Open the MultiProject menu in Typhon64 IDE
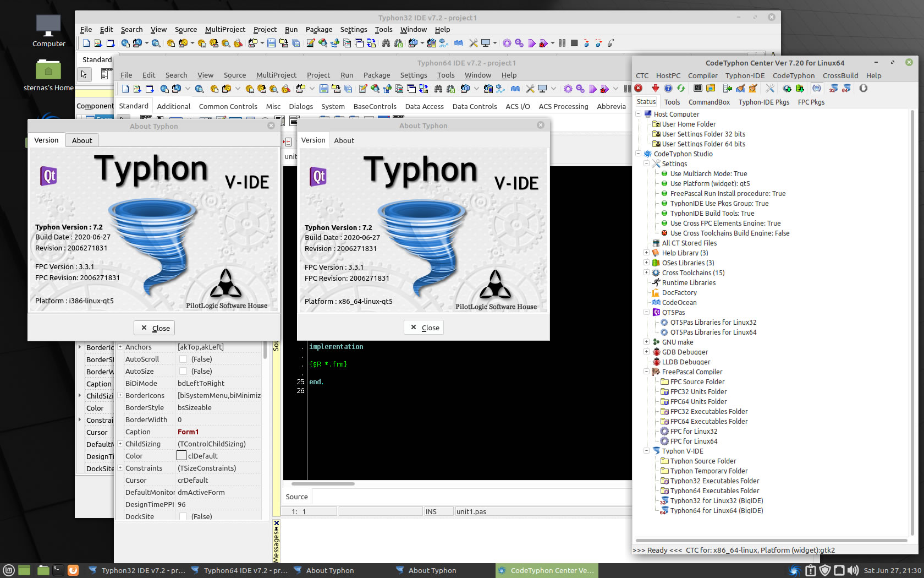The height and width of the screenshot is (578, 924). (276, 75)
